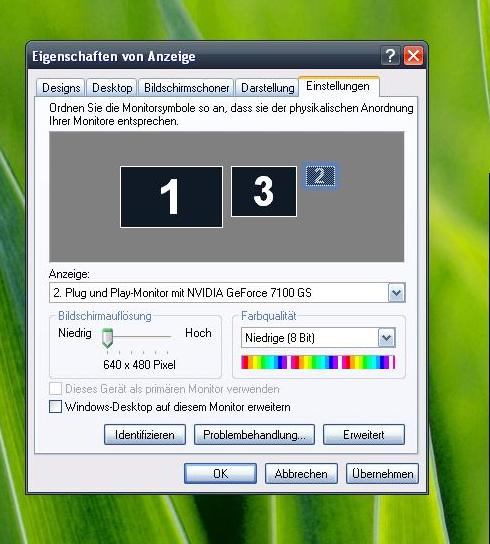Click the 'Niedrig' slider label
Image resolution: width=490 pixels, height=544 pixels.
coord(75,333)
